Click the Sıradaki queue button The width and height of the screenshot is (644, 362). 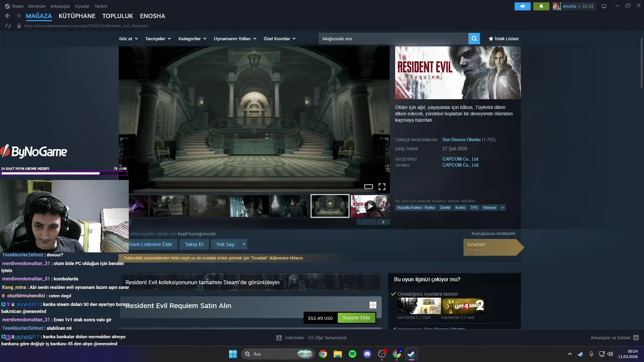(493, 247)
